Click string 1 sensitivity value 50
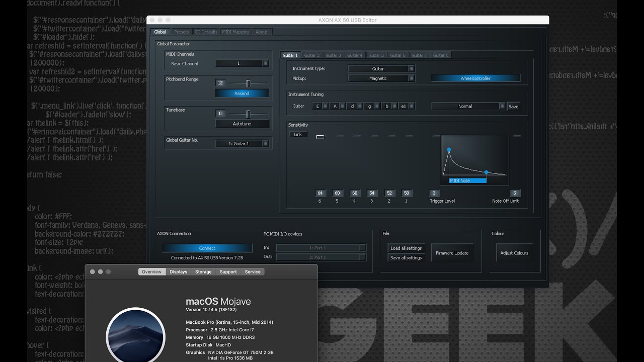Viewport: 644px width, 362px height. point(407,193)
